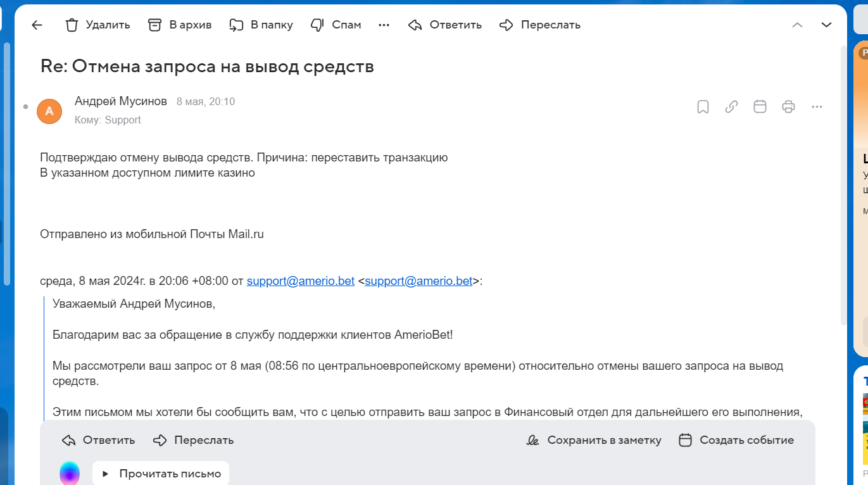Screen dimensions: 868x485
Task: Go to previous email with up chevron
Action: (798, 25)
